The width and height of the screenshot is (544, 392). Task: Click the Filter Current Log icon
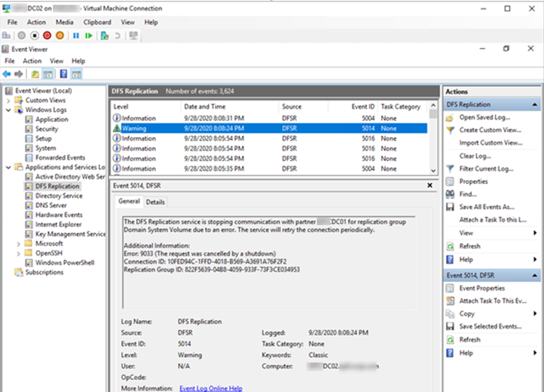(449, 168)
